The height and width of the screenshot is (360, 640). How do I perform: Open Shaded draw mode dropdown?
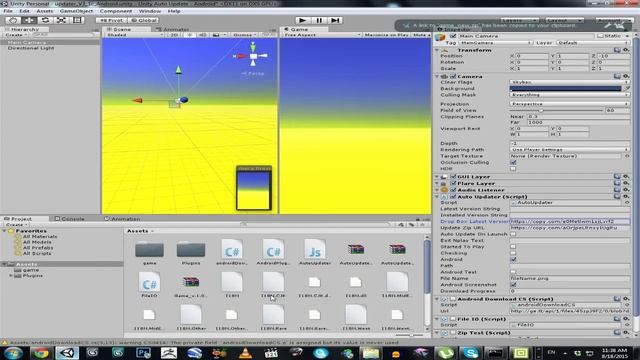134,35
